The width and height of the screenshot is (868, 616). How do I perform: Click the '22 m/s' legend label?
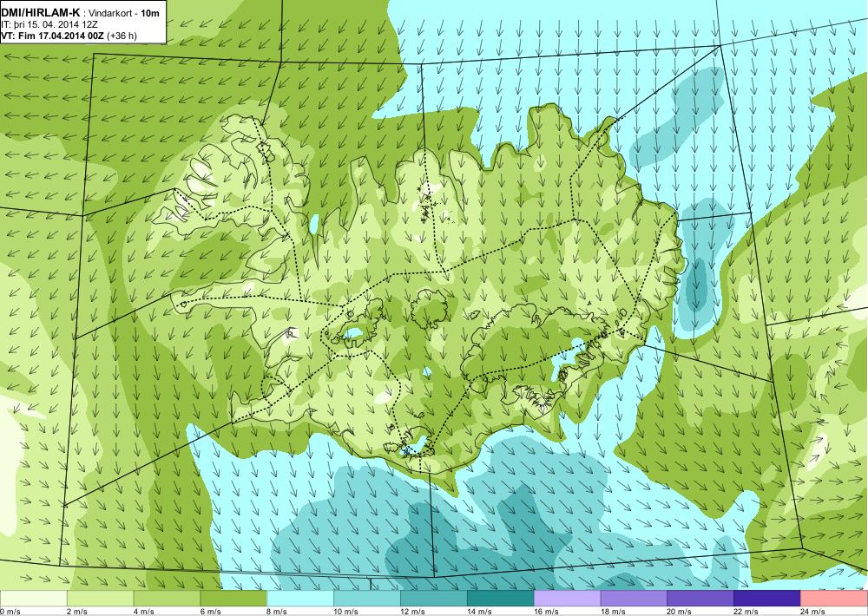746,612
